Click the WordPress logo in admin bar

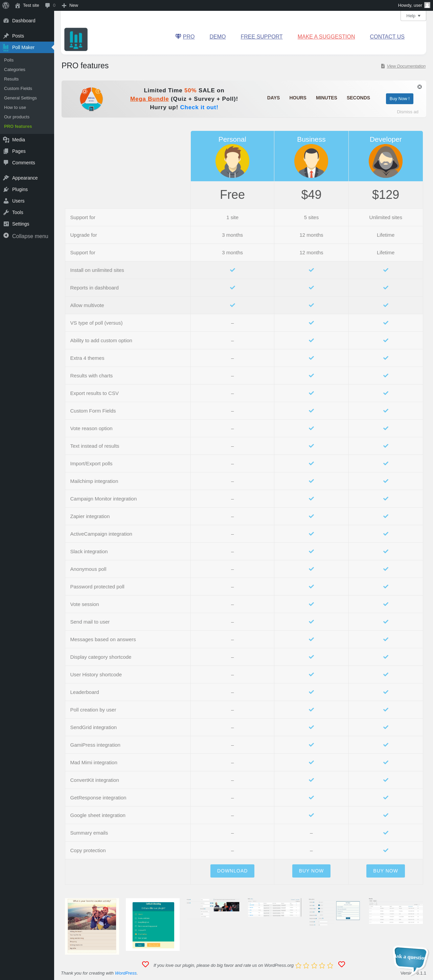(6, 5)
